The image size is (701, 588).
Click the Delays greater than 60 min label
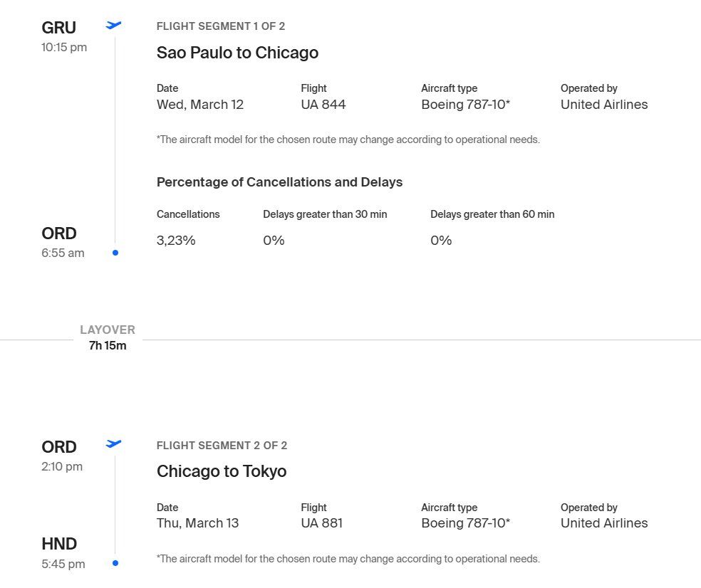(x=492, y=214)
